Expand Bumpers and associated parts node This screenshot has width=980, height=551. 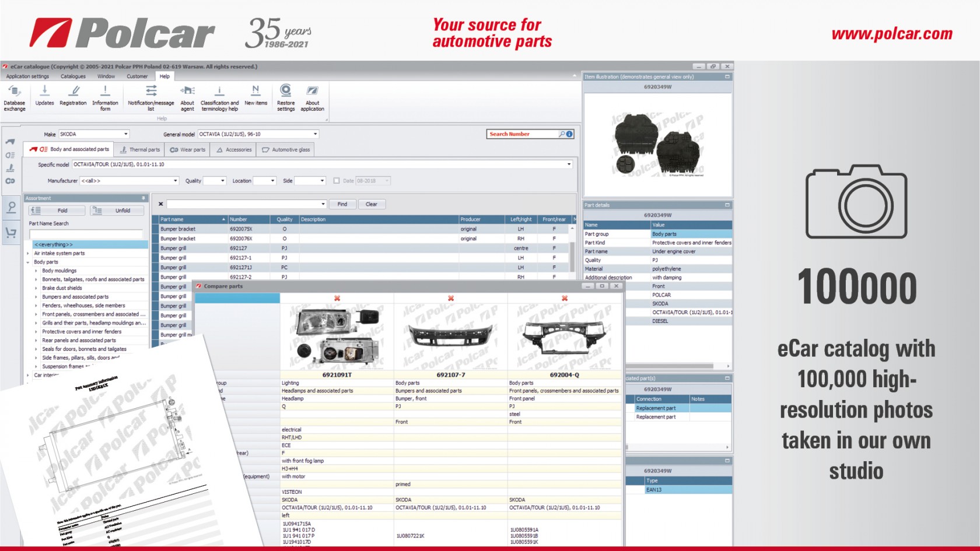click(x=36, y=297)
